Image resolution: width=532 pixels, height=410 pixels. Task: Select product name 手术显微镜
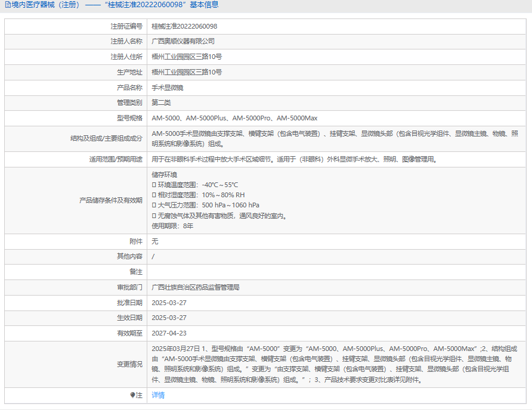168,88
